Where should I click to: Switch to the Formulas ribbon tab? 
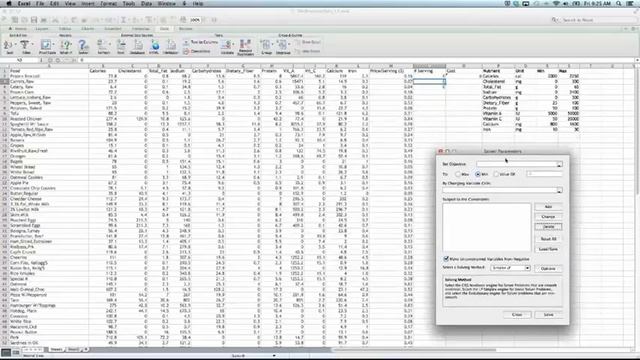[140, 29]
